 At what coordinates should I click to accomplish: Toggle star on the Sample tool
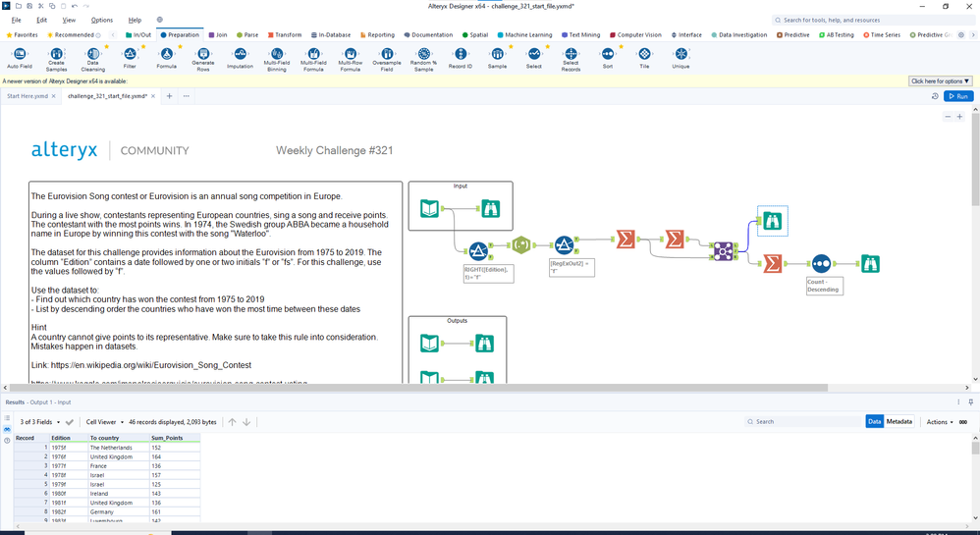coord(512,47)
